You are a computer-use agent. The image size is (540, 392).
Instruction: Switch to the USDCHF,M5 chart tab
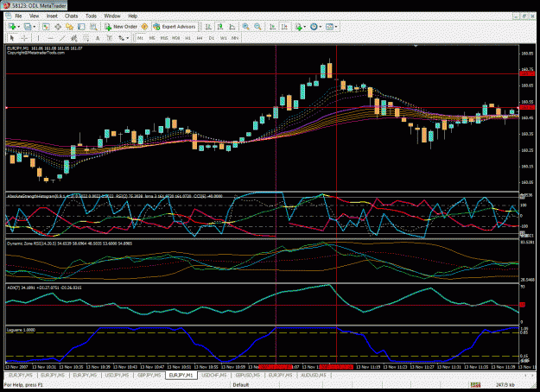click(214, 375)
